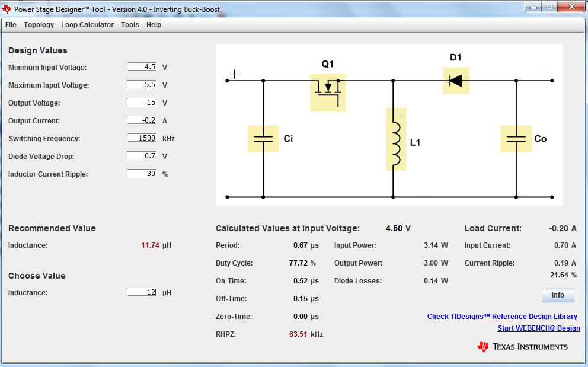The height and width of the screenshot is (367, 588).
Task: Click the Diode Voltage Drop field
Action: point(142,155)
